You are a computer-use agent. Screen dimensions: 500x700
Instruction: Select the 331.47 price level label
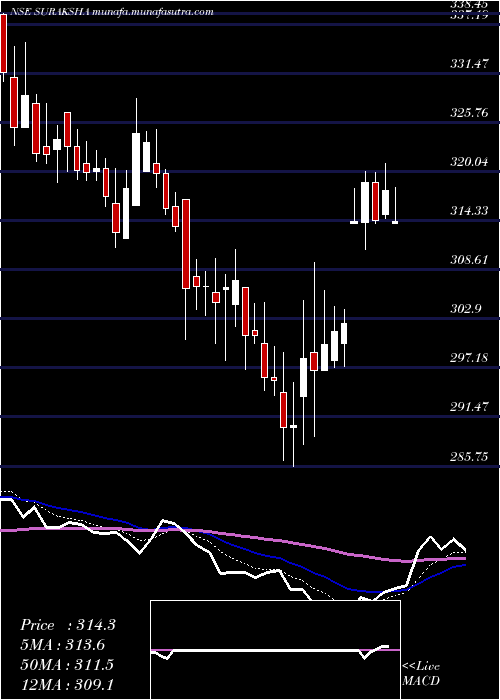(x=469, y=64)
